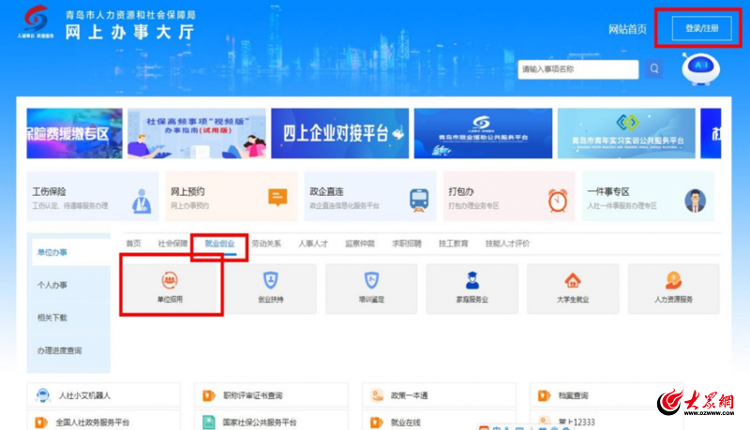The image size is (750, 430).
Task: Click the 请输入事项名称 search field
Action: [x=577, y=69]
